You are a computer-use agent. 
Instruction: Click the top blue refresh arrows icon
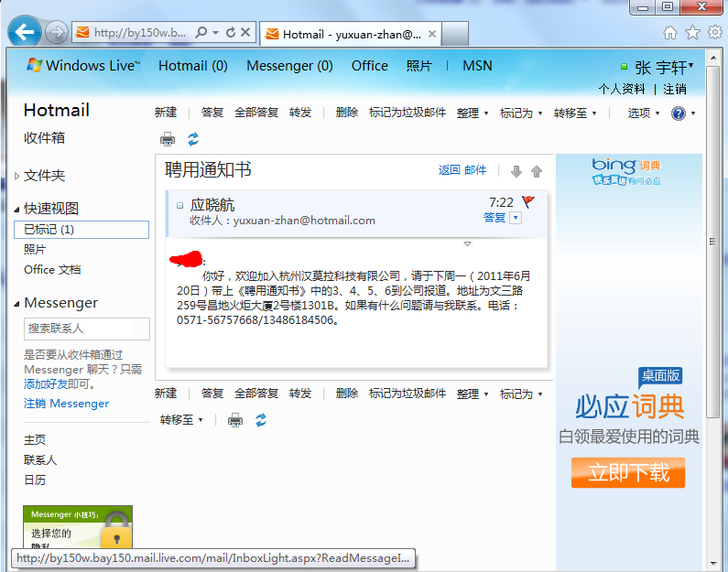click(193, 139)
